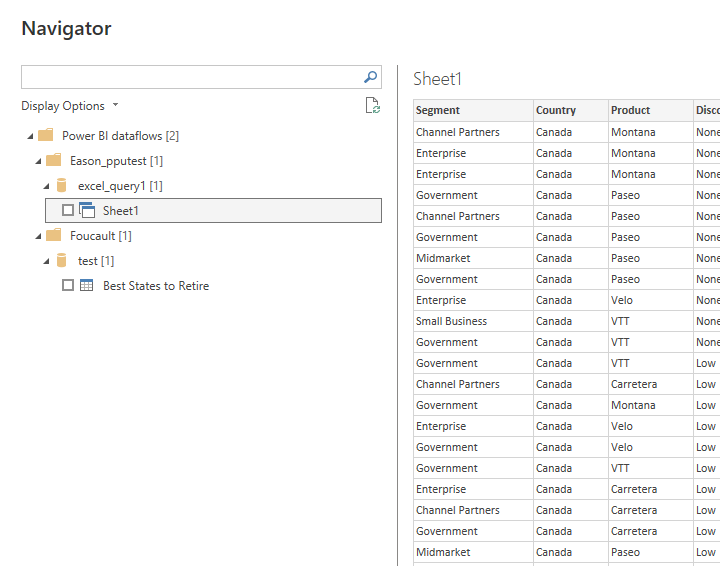Collapse the Foucault tree node
This screenshot has width=720, height=566.
pos(39,236)
